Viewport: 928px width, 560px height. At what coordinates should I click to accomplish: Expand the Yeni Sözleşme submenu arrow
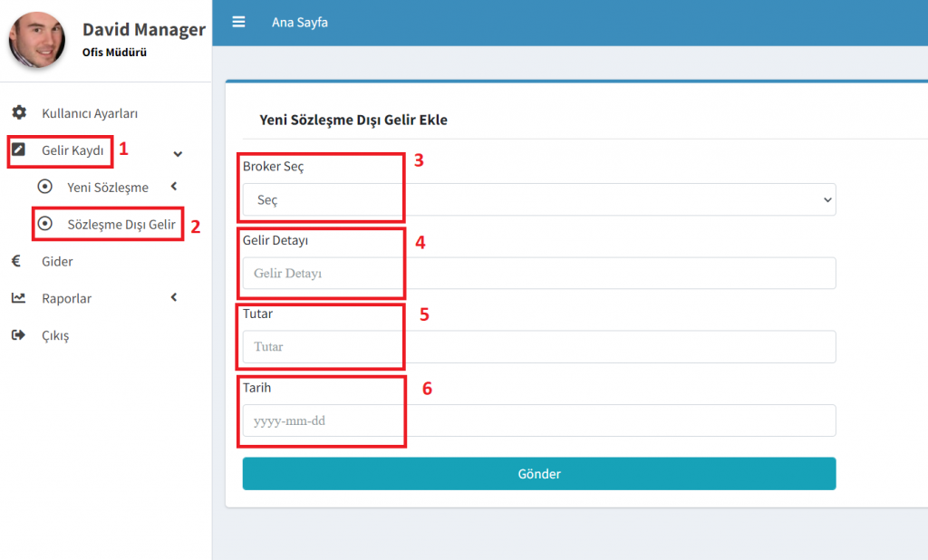(173, 187)
